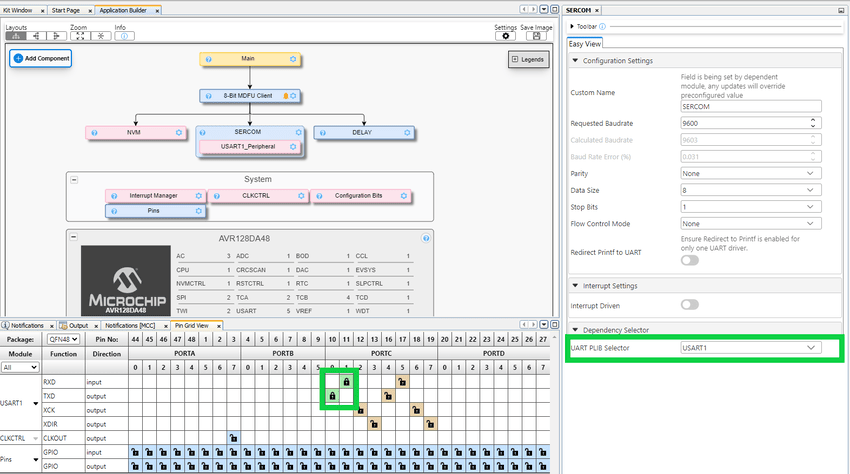Enable the Interrupt Driven toggle
The image size is (850, 474).
[x=689, y=304]
